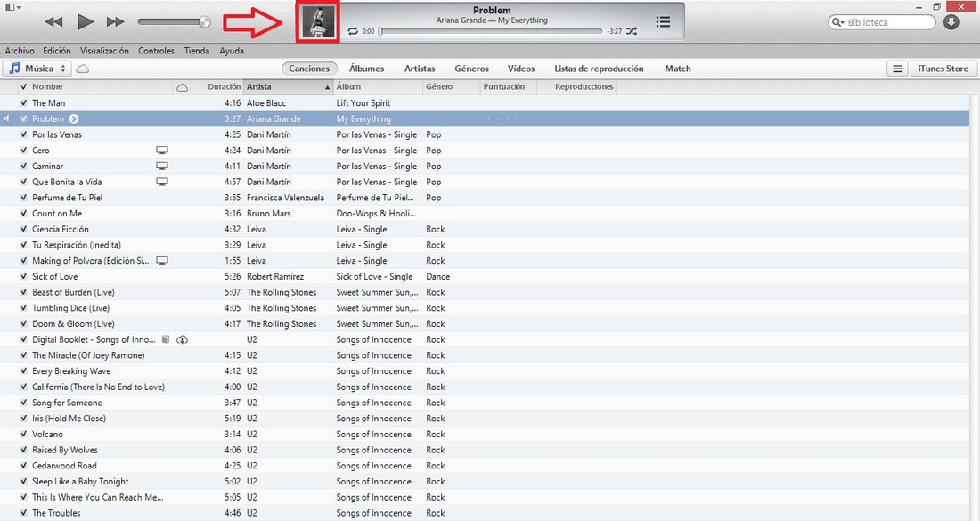Screen dimensions: 980x521
Task: Switch to the Vídeos tab
Action: [x=520, y=69]
